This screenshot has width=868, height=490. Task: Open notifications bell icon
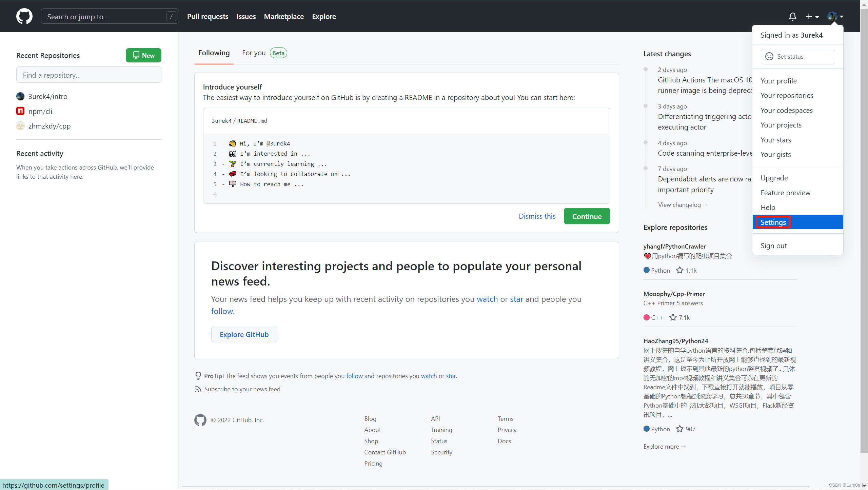792,17
